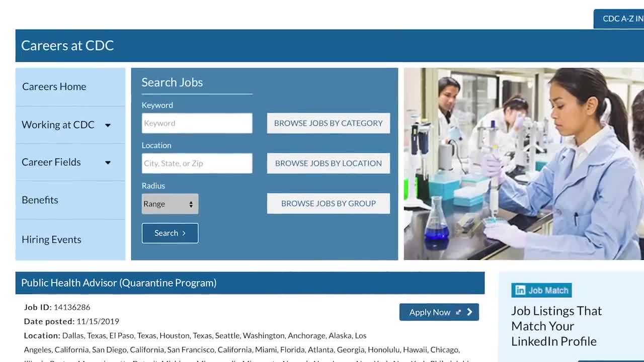Screen dimensions: 644x362
Task: Click the Job ID 14136286 text
Action: [57, 307]
